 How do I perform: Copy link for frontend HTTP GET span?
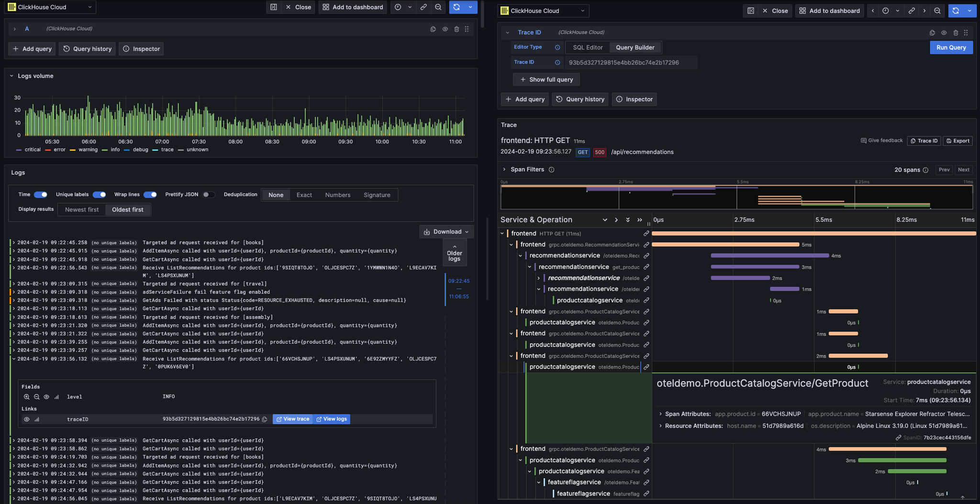click(646, 233)
